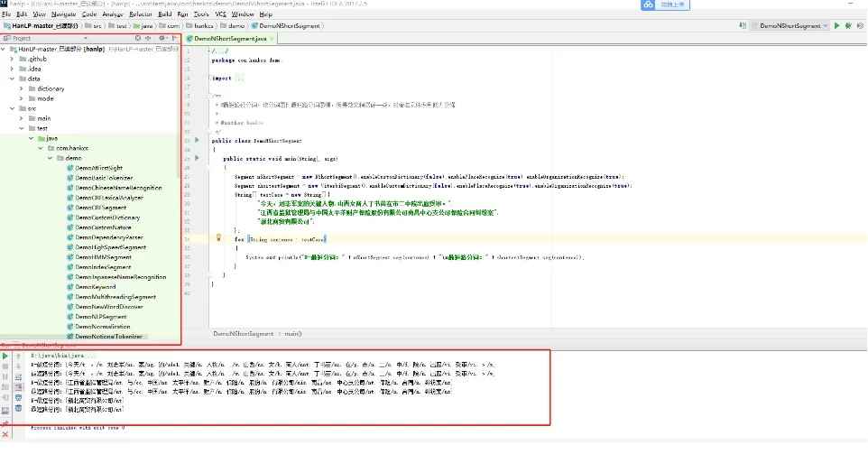Click the yellow intention lightbulb
This screenshot has width=868, height=454.
tap(218, 237)
